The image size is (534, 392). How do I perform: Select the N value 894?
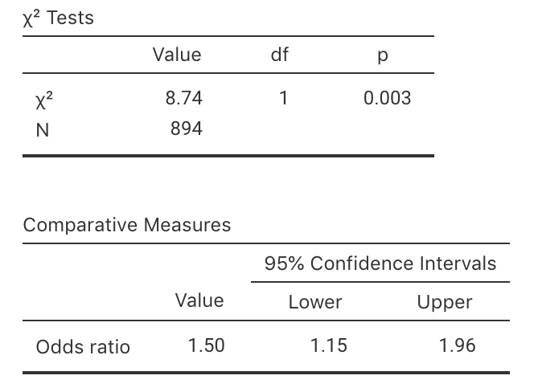pos(186,129)
